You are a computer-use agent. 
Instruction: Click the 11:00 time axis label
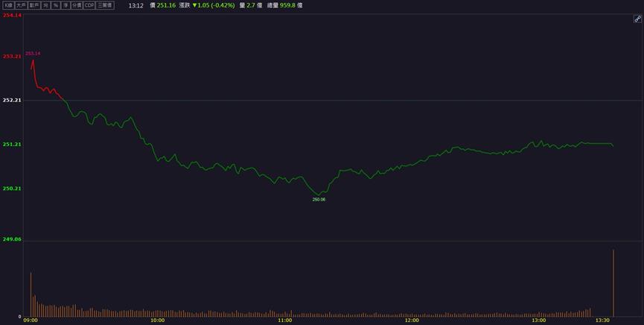[x=284, y=320]
